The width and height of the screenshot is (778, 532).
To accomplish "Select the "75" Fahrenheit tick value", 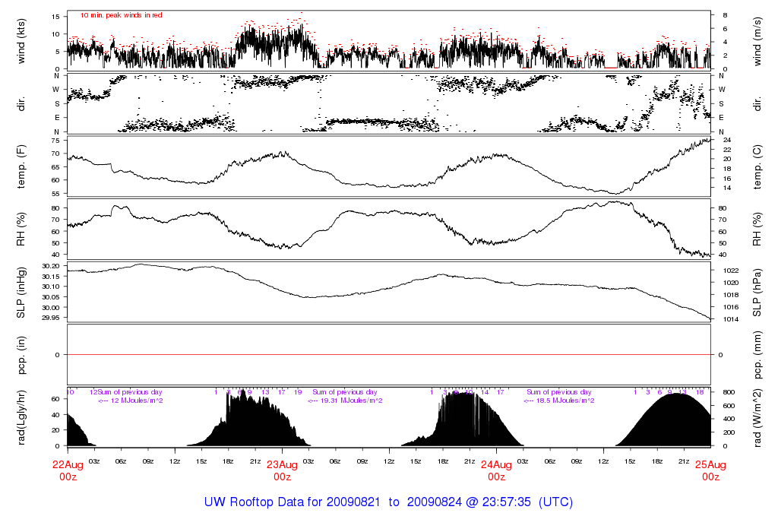I will tap(55, 141).
